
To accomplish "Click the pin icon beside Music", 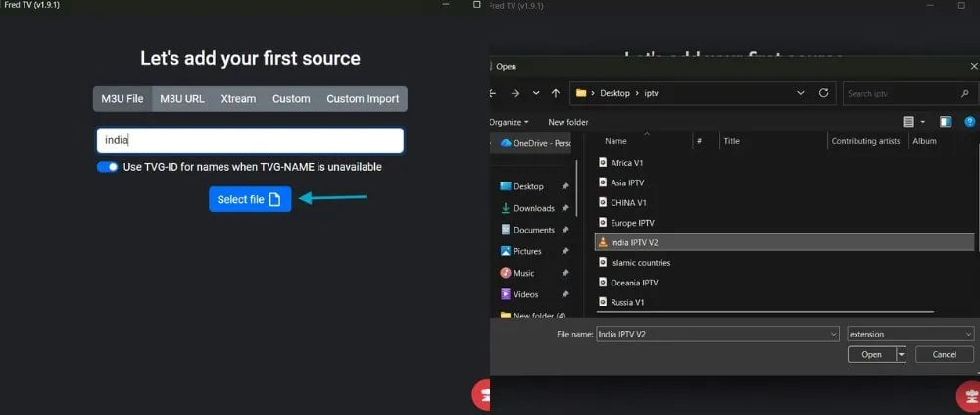I will pyautogui.click(x=565, y=273).
